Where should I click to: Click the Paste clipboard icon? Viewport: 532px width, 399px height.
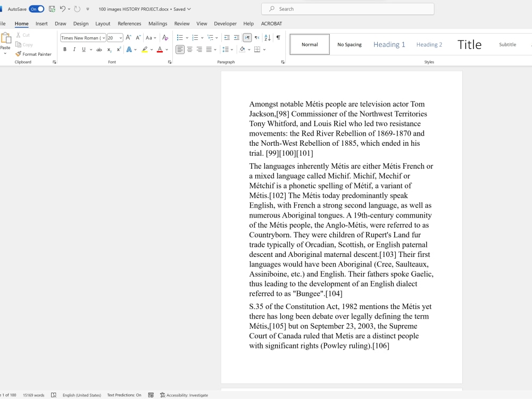[6, 38]
